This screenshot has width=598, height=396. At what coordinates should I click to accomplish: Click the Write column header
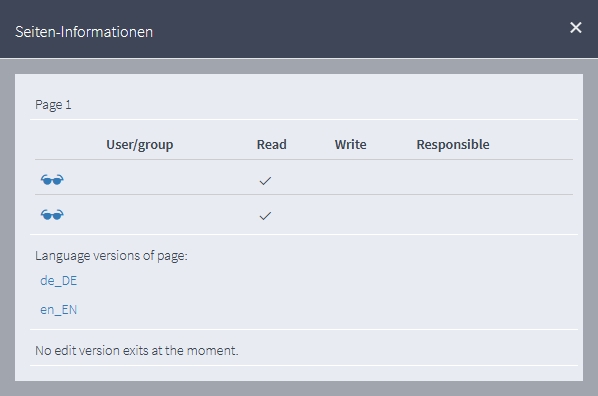tap(350, 144)
